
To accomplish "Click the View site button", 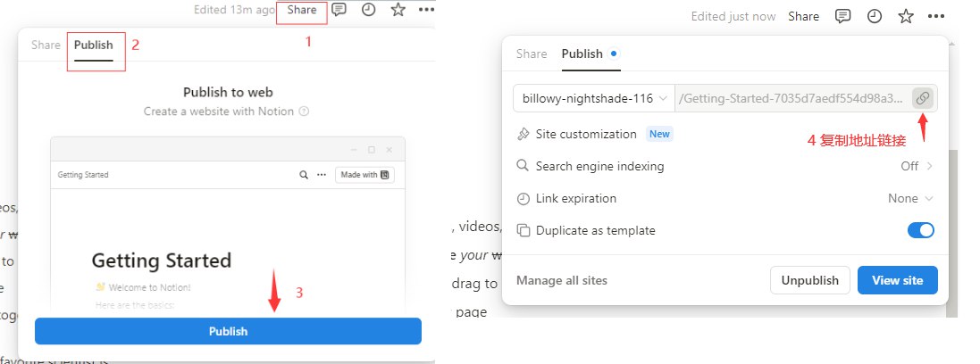I will 898,280.
